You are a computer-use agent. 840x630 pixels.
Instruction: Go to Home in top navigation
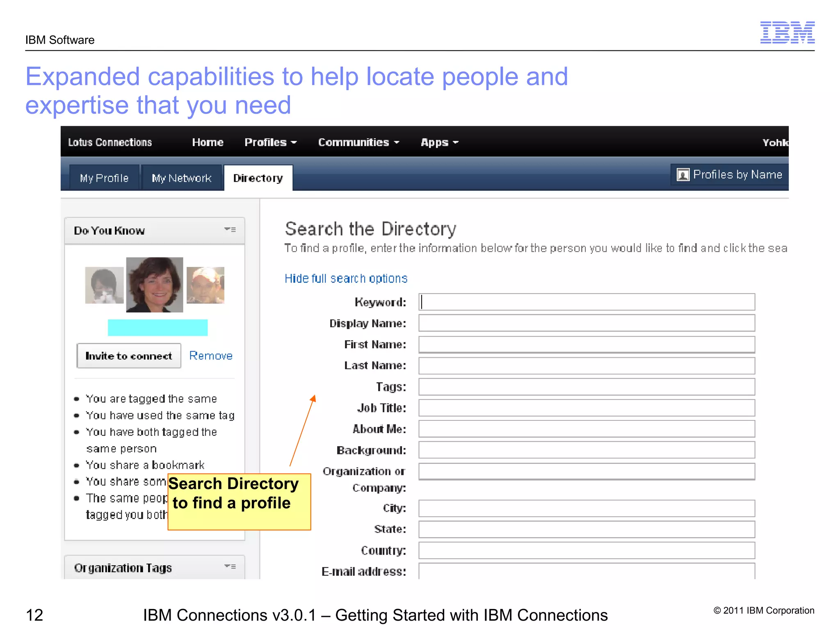208,142
